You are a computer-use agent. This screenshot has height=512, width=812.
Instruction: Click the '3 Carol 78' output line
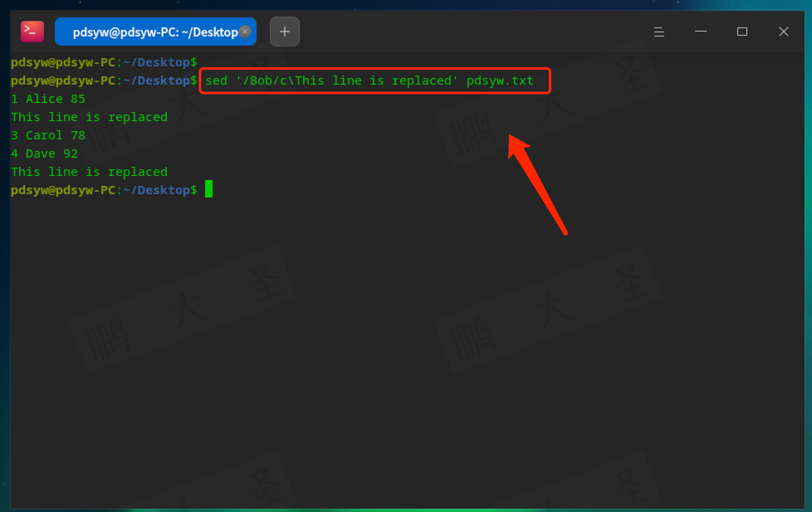[48, 135]
